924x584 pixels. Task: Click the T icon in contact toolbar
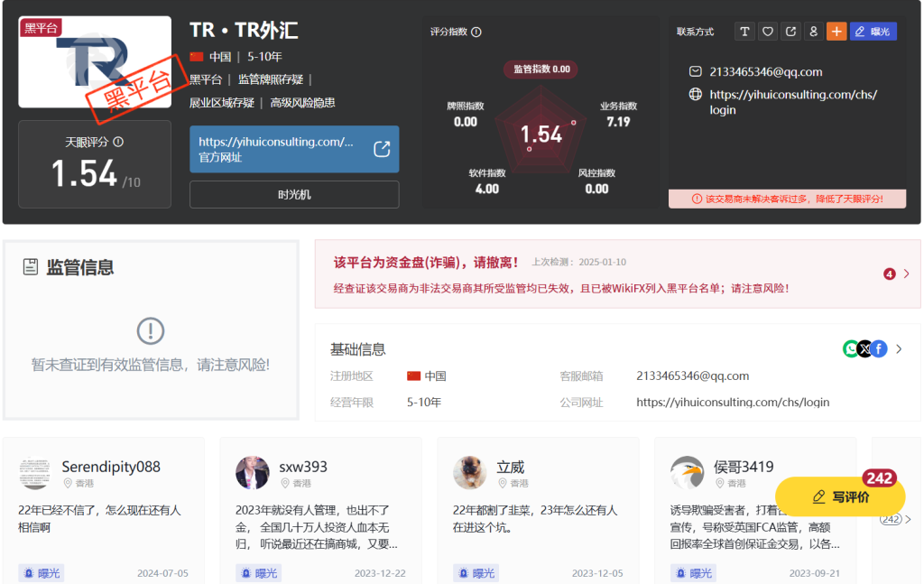(744, 32)
